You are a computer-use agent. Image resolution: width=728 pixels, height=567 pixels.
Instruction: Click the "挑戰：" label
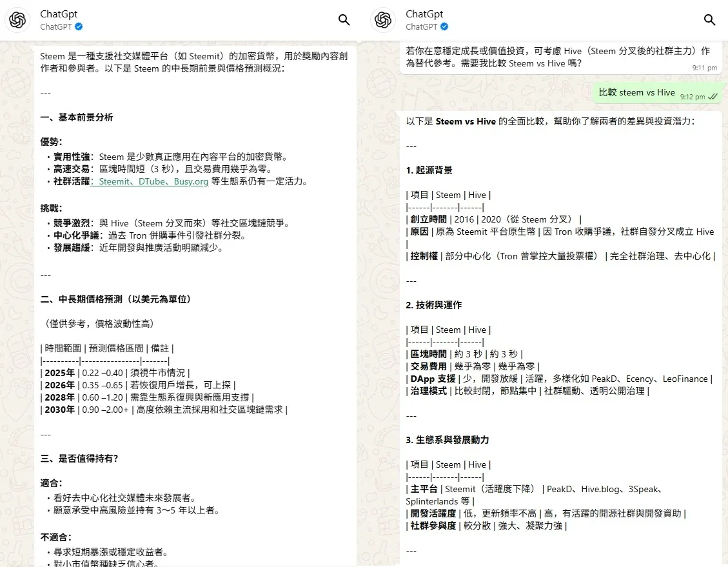click(52, 208)
